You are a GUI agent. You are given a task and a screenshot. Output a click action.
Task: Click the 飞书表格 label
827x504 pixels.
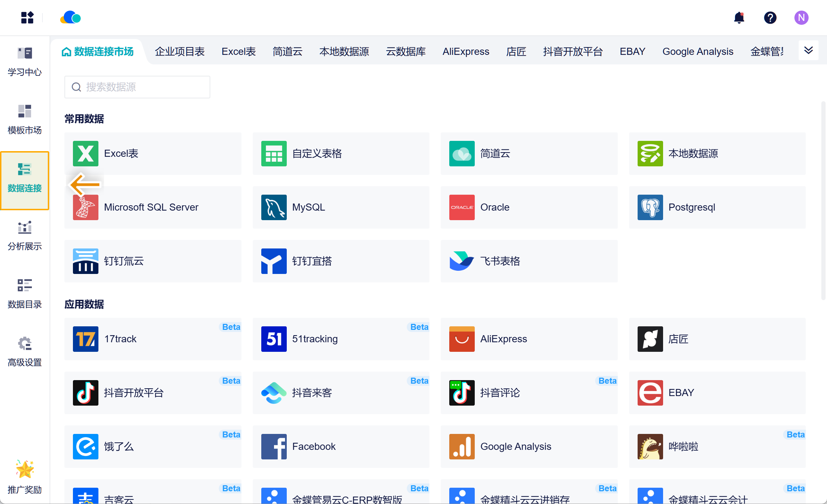pyautogui.click(x=500, y=261)
